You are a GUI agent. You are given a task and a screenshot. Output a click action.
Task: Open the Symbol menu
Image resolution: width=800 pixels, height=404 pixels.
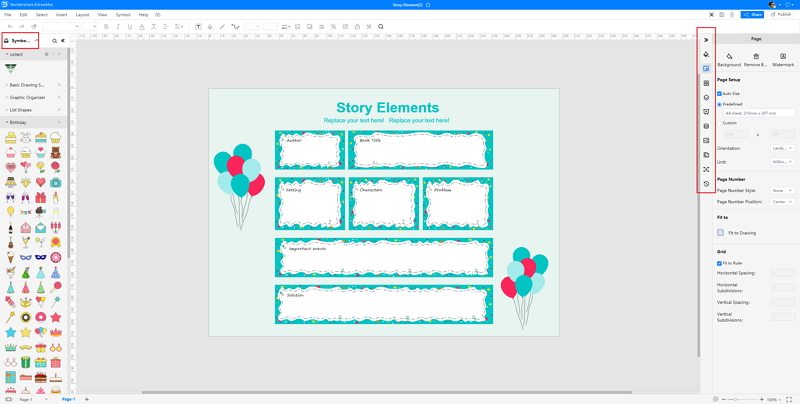[123, 15]
